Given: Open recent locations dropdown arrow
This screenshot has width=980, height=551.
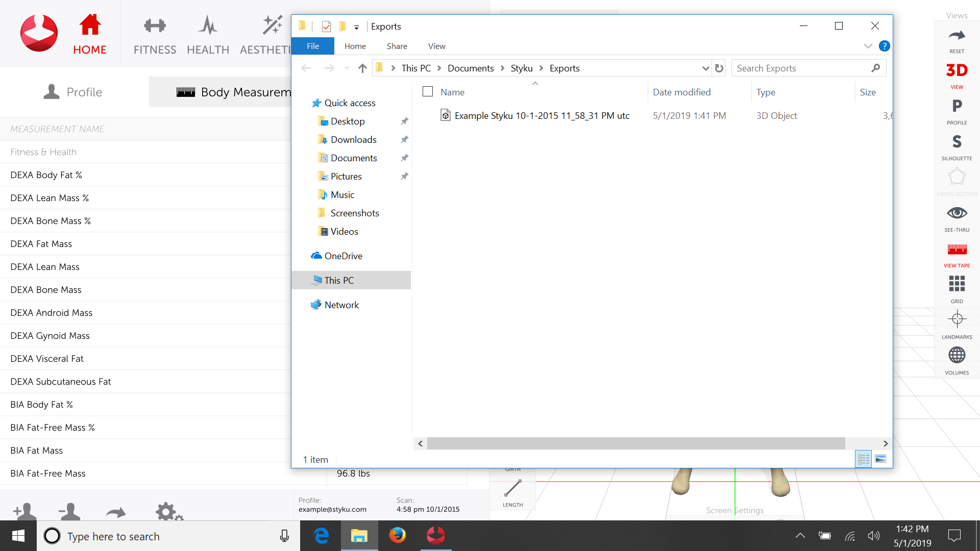Looking at the screenshot, I should point(347,68).
